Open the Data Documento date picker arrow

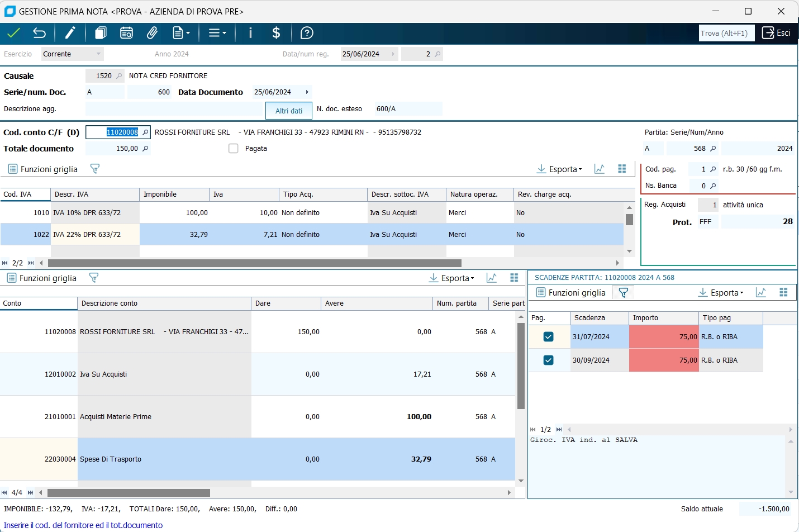(x=307, y=92)
